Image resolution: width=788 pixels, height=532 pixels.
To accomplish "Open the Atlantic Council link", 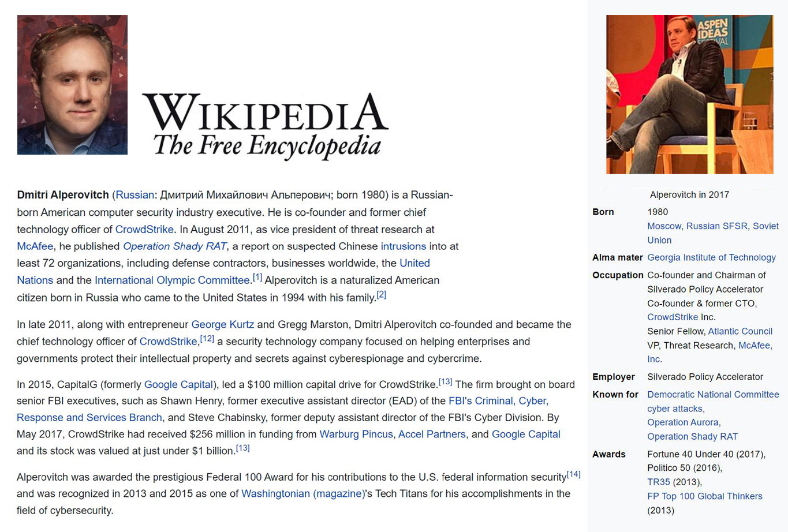I will (740, 331).
